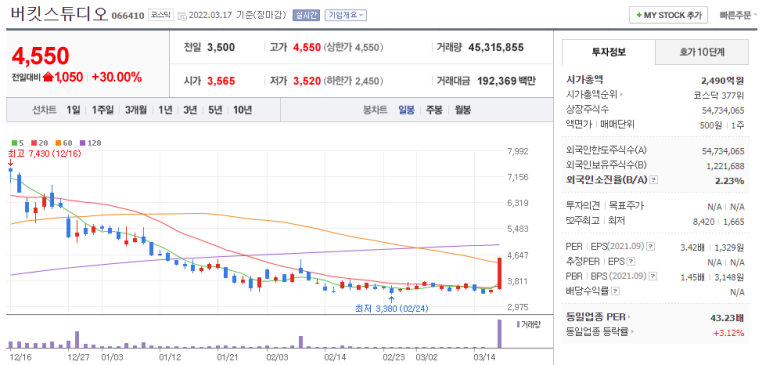Select the 1일 line chart period

tap(73, 110)
